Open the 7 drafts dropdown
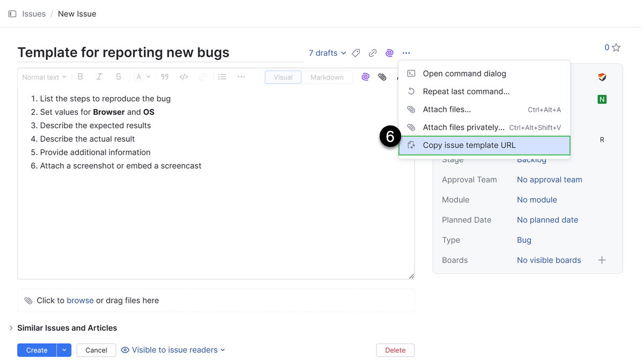The height and width of the screenshot is (364, 644). [327, 53]
